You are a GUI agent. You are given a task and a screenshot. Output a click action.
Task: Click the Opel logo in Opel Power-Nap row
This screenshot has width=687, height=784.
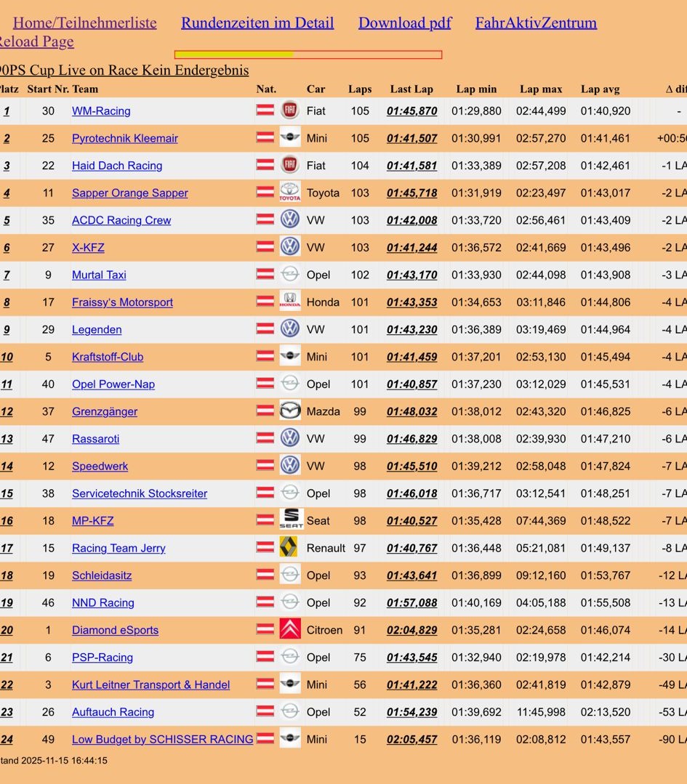click(x=290, y=383)
